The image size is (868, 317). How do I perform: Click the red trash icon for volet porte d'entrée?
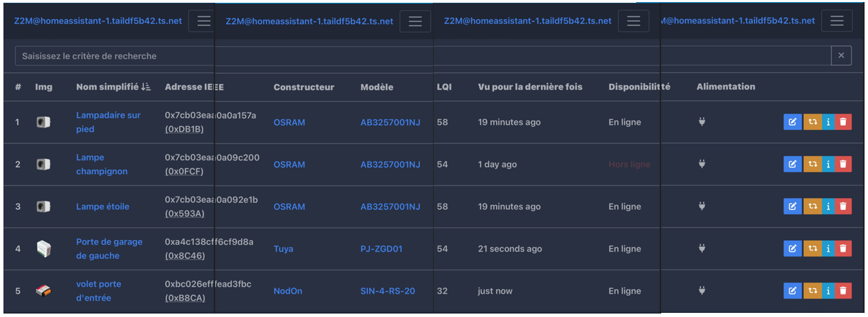coord(844,291)
